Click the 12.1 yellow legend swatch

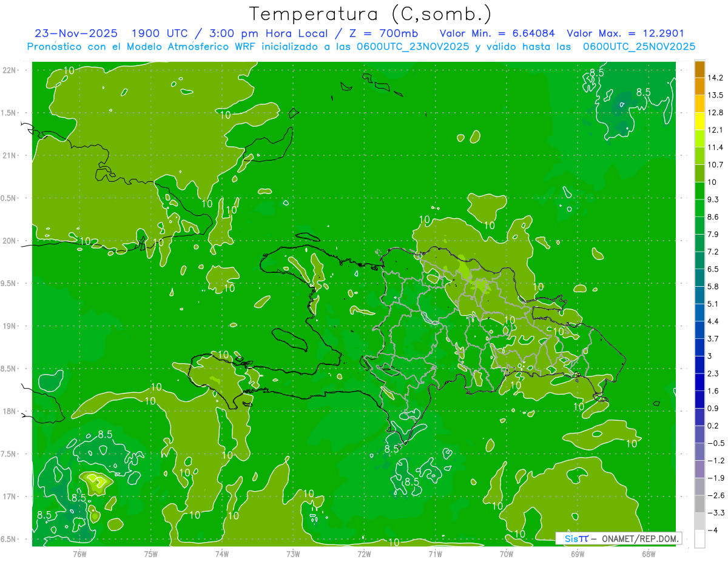coord(699,121)
